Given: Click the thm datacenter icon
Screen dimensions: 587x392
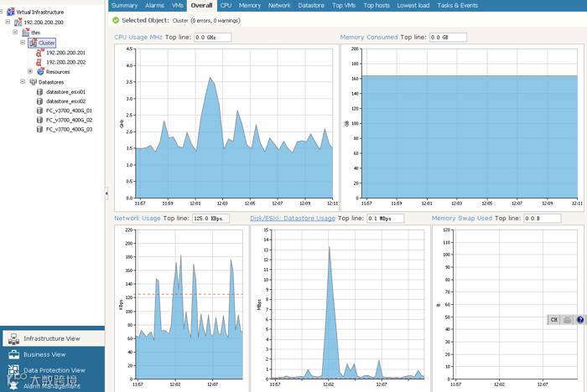Looking at the screenshot, I should (x=25, y=32).
